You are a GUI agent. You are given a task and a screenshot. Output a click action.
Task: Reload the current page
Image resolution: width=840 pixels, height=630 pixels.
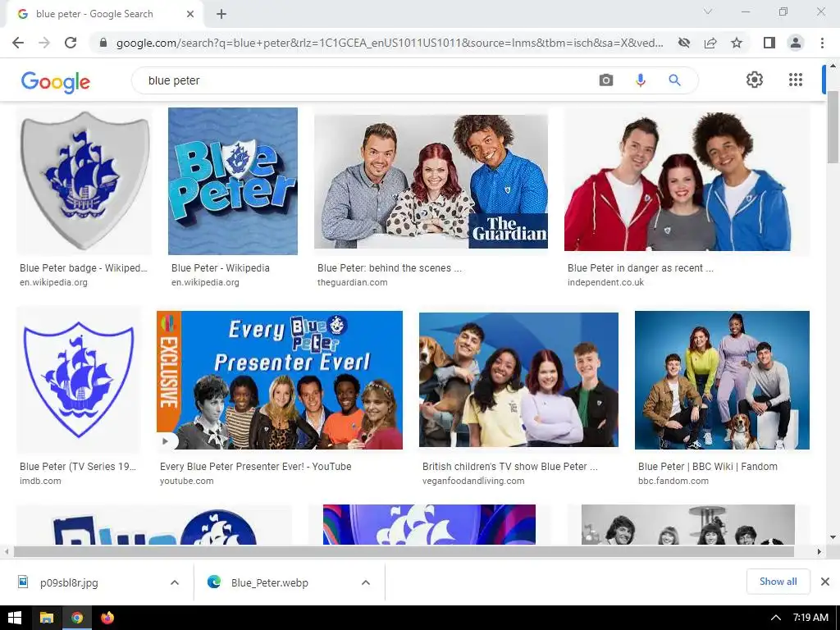[71, 43]
